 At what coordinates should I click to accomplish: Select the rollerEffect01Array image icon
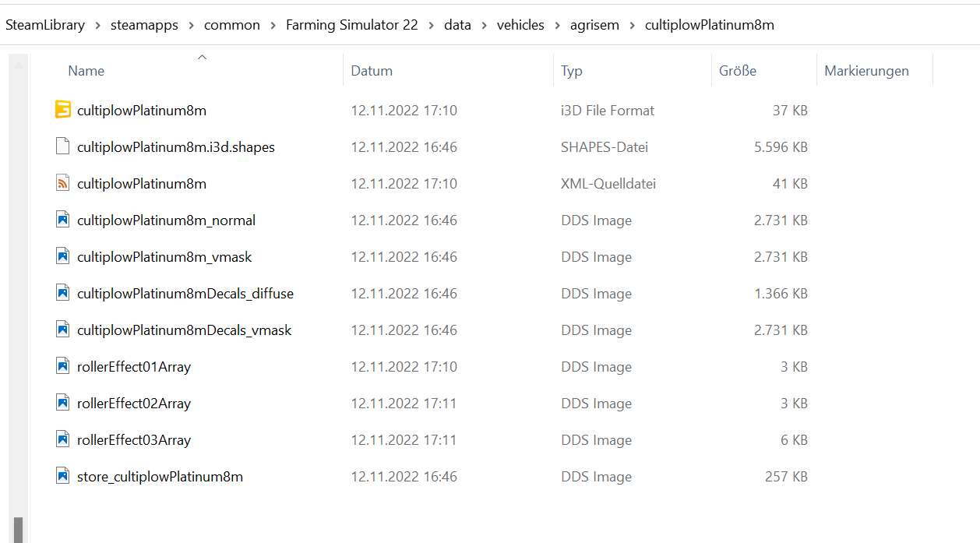[62, 366]
